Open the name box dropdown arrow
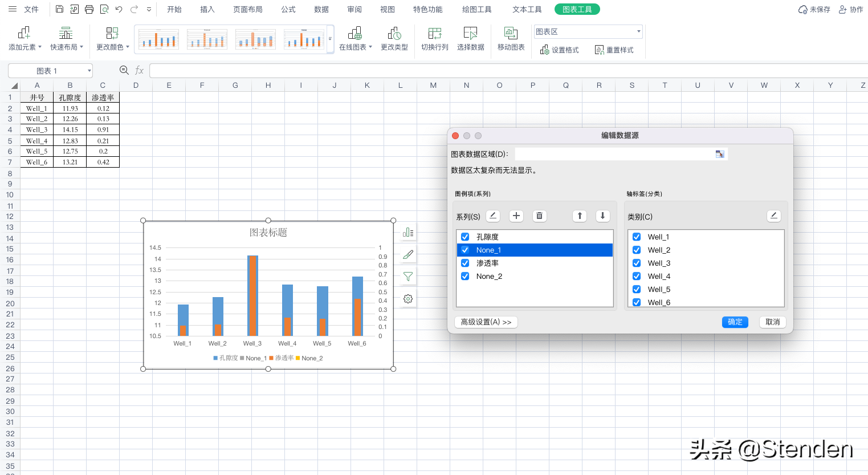Image resolution: width=868 pixels, height=475 pixels. (x=89, y=71)
